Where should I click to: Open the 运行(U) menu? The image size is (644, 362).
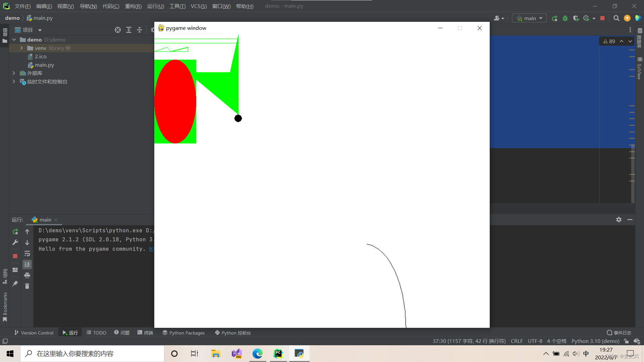[156, 6]
